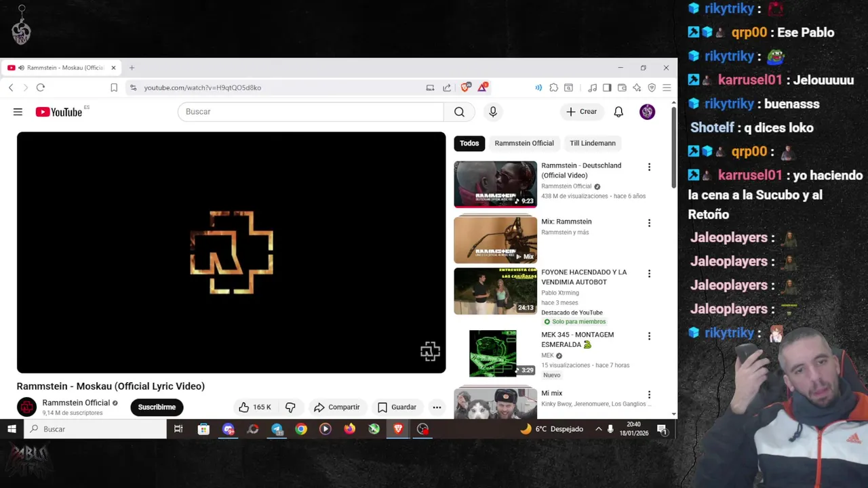The image size is (868, 488).
Task: Open options for Rammstein - Deutschland suggestion
Action: 649,167
